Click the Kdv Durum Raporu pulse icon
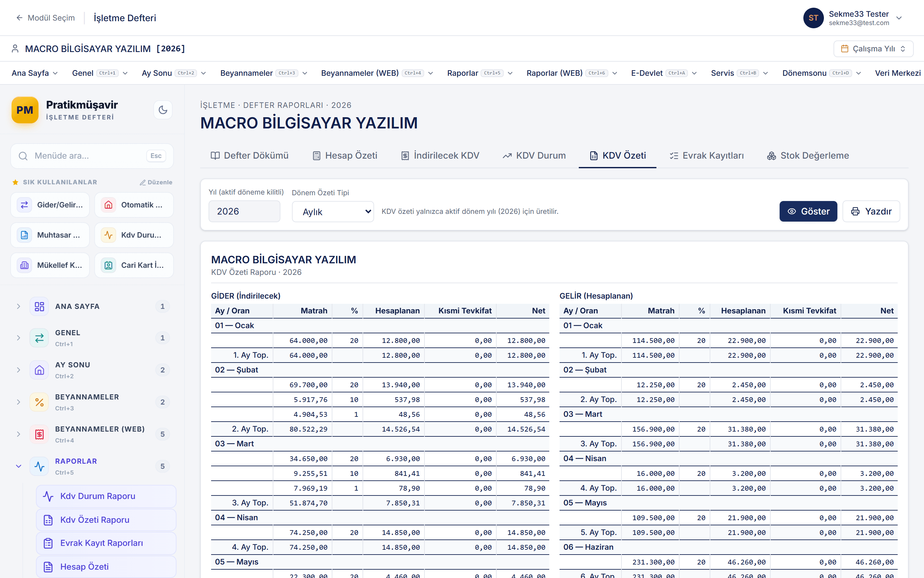The image size is (924, 578). 48,496
